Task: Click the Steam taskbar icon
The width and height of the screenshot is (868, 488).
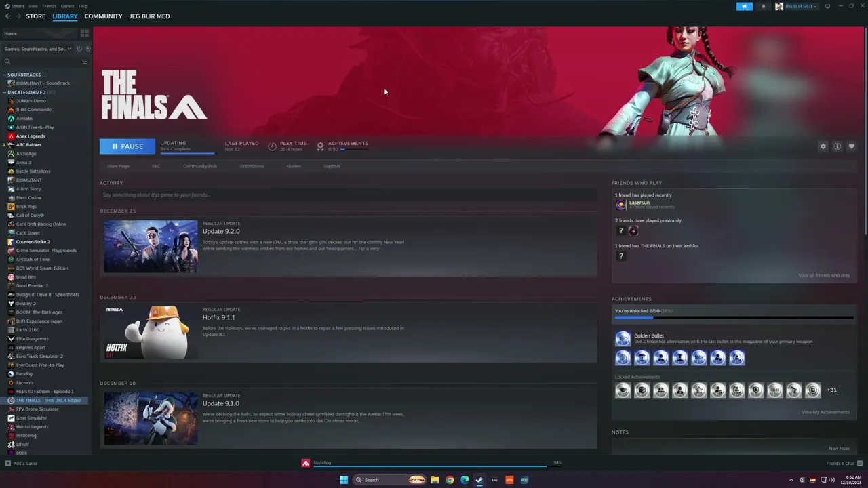Action: point(479,480)
